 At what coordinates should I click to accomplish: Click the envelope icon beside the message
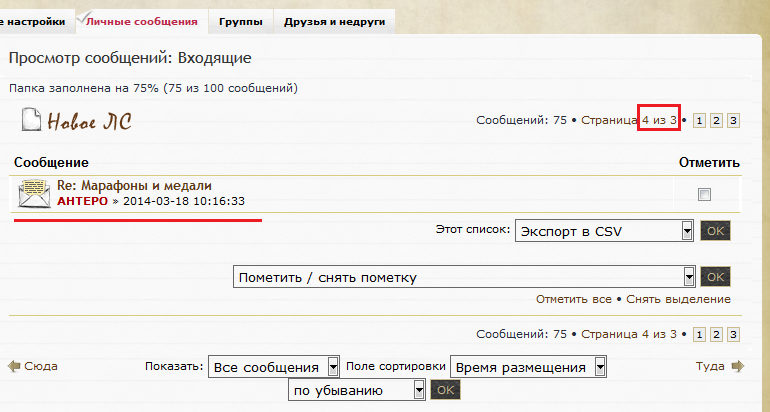pyautogui.click(x=35, y=192)
